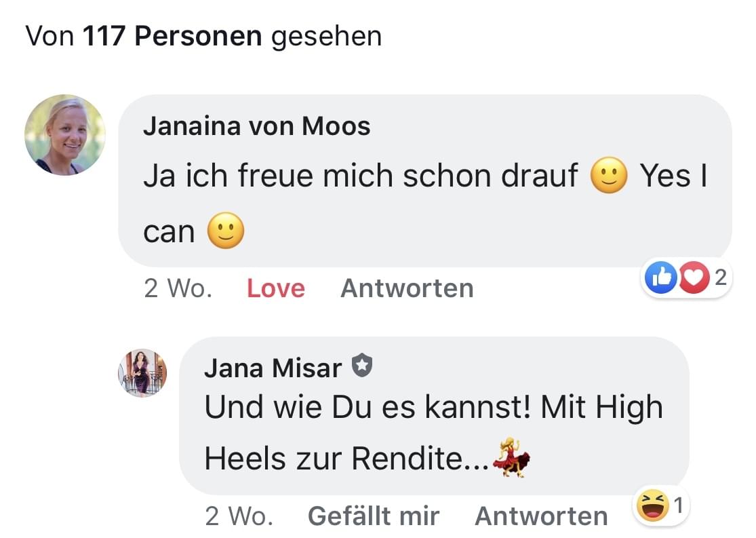Open the Janaina von Moos name link
The width and height of the screenshot is (756, 538).
point(256,126)
